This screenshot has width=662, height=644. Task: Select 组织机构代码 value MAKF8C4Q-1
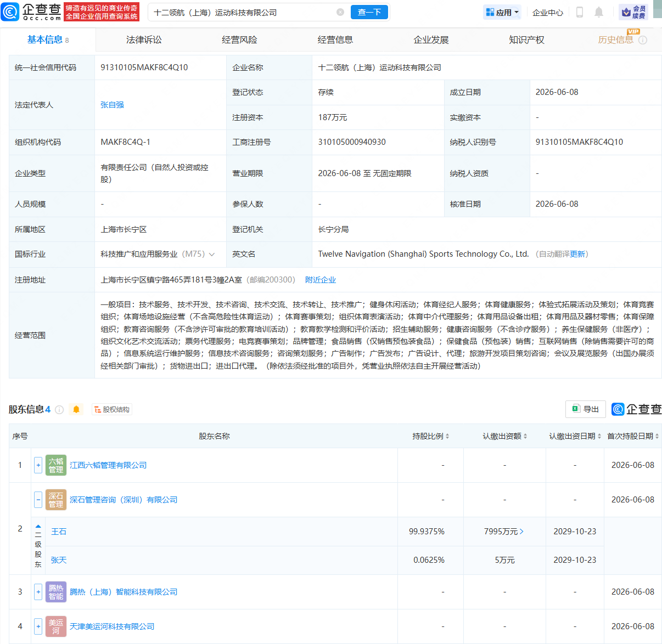pos(126,142)
